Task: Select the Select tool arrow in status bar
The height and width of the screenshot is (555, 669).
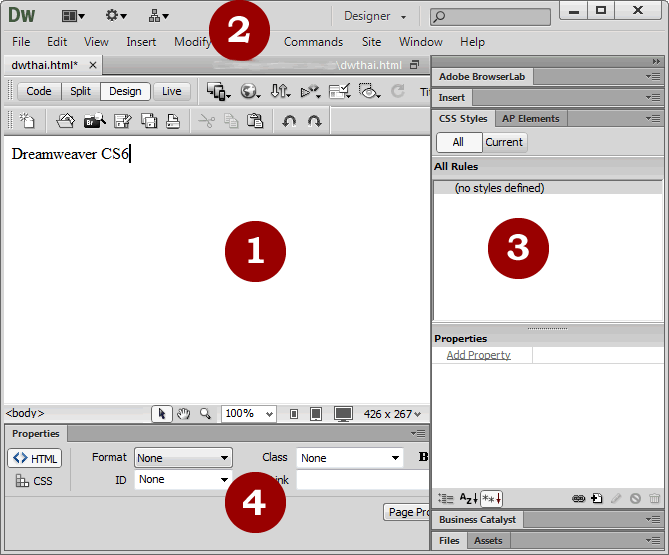Action: pyautogui.click(x=162, y=414)
